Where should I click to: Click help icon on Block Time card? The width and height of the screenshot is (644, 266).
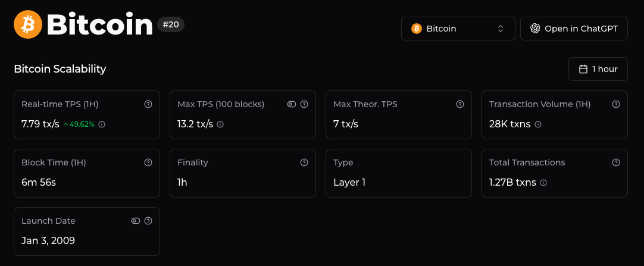[x=148, y=162]
